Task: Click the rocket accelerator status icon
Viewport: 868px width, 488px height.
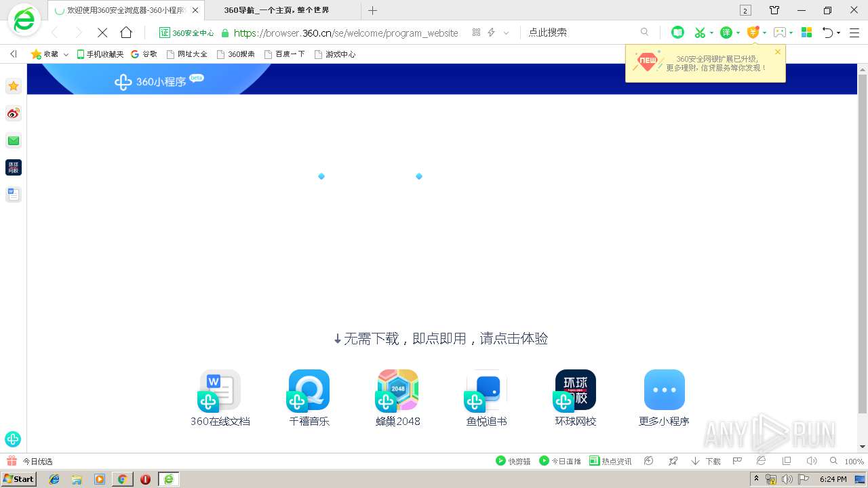Action: 673,461
